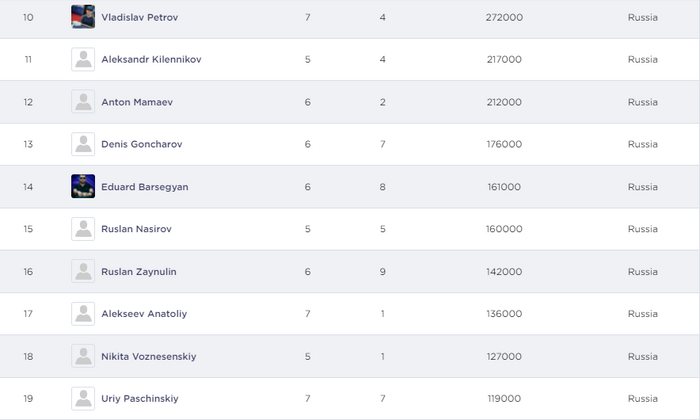Image resolution: width=700 pixels, height=420 pixels.
Task: Click Vladislav Petrov's profile photo
Action: click(83, 17)
